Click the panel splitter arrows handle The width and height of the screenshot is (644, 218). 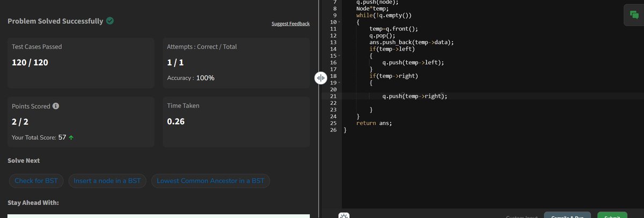coord(320,78)
